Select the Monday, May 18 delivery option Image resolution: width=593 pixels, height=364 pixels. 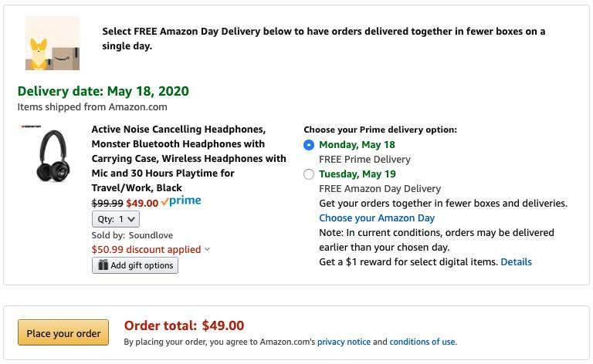[x=310, y=145]
